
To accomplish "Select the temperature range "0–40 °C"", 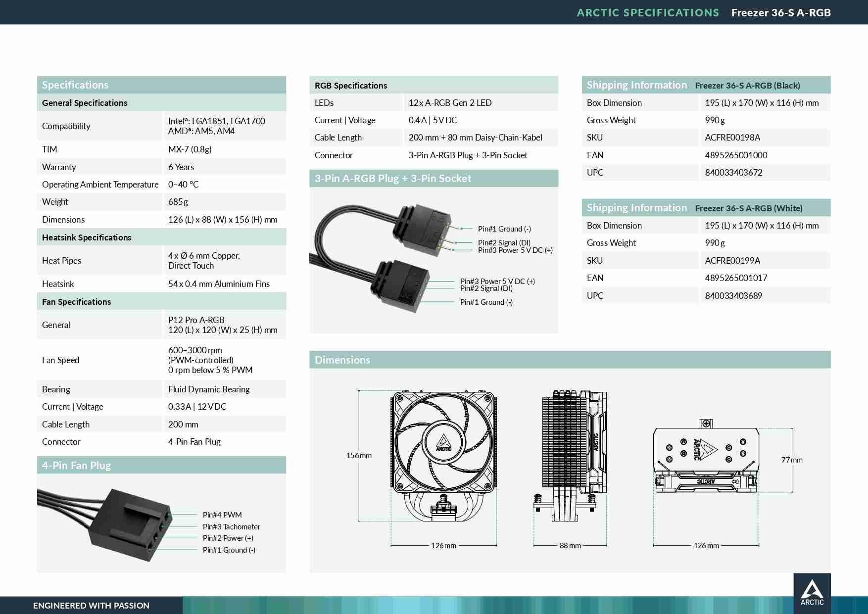I will (x=184, y=185).
